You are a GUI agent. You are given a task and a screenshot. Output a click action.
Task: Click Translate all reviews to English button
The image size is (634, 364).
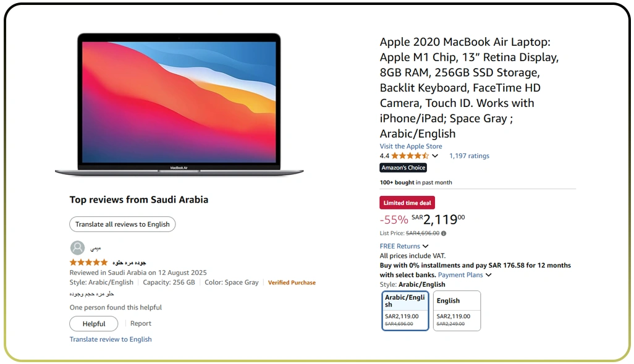point(122,224)
